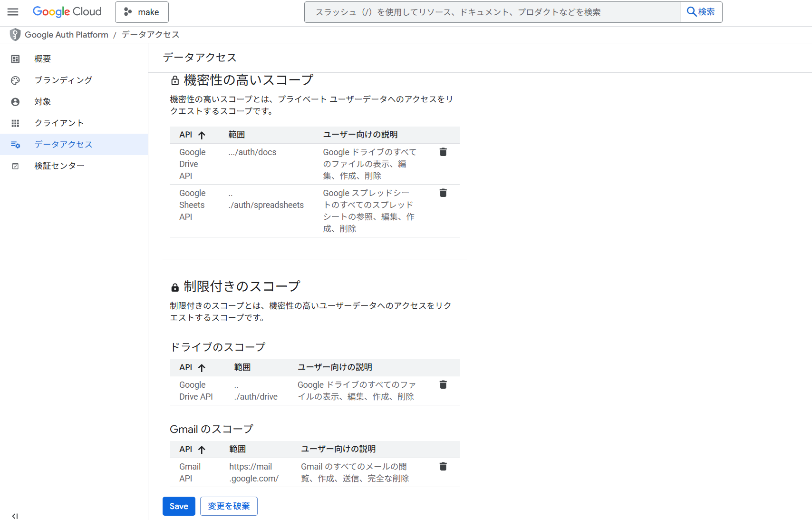Screen dimensions: 812x520
Task: Click the ブランディング palette icon
Action: point(15,80)
